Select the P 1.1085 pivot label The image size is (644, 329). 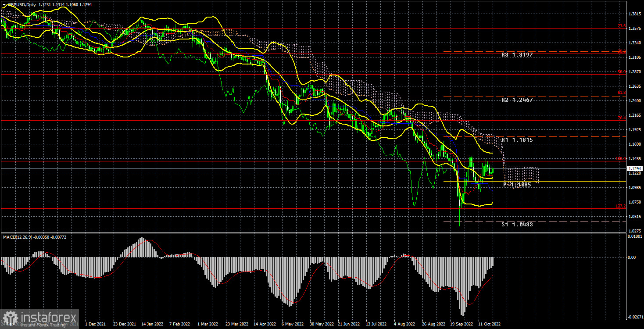(517, 185)
